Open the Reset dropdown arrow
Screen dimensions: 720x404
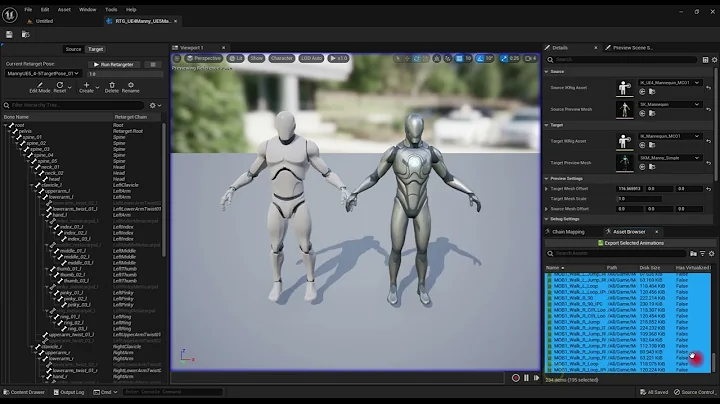point(70,87)
